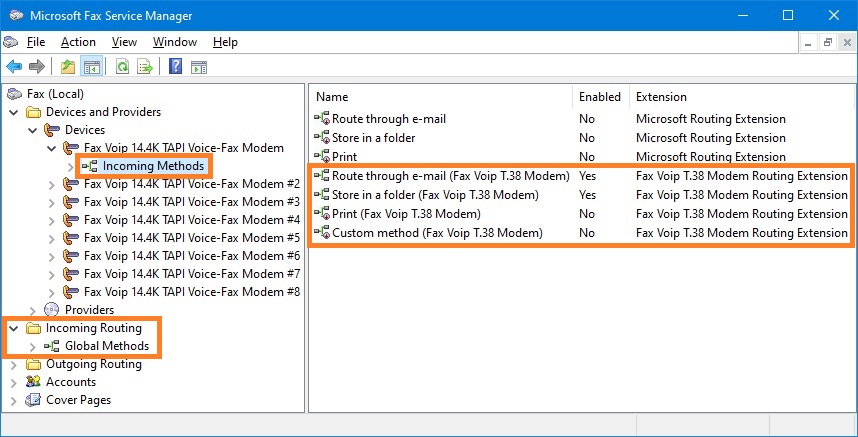Viewport: 858px width, 437px height.
Task: Click the Fax (Local) root fax icon
Action: (15, 94)
